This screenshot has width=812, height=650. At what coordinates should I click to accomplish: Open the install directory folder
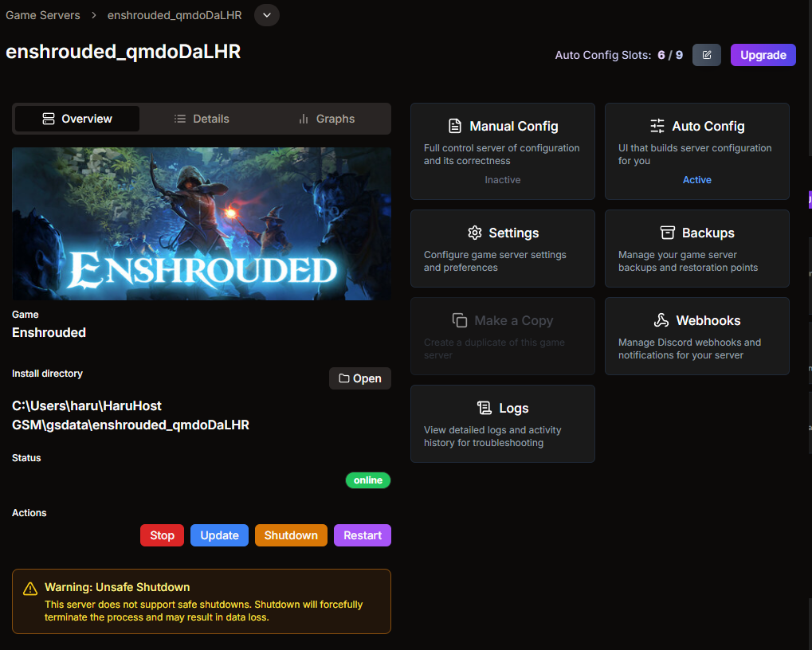click(x=360, y=378)
